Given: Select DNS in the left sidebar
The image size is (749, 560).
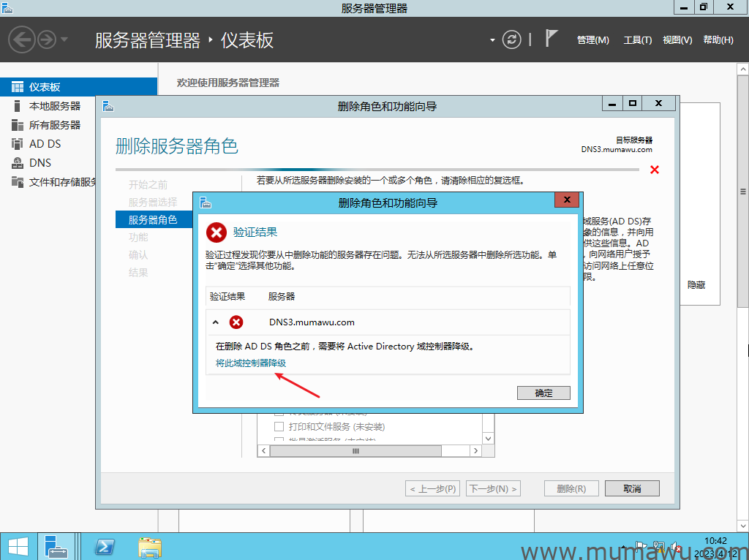Looking at the screenshot, I should tap(40, 163).
